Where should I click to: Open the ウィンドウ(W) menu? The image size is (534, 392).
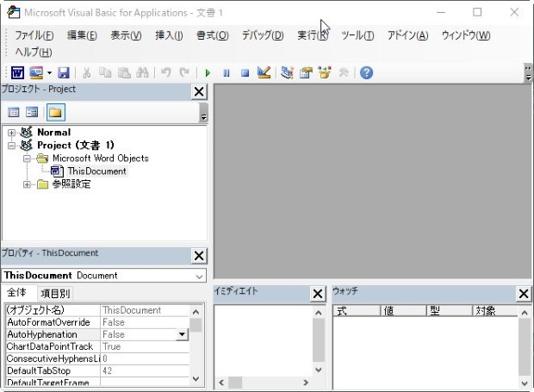point(466,35)
